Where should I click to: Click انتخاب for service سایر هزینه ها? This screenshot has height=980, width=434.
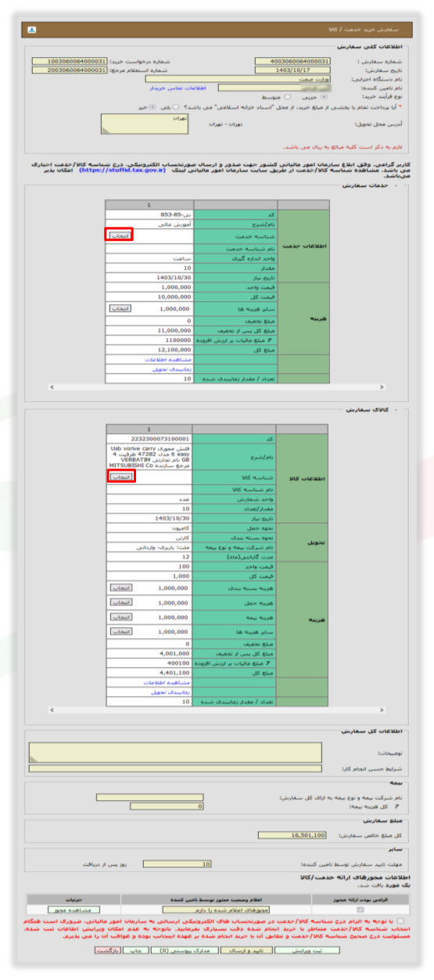(120, 309)
